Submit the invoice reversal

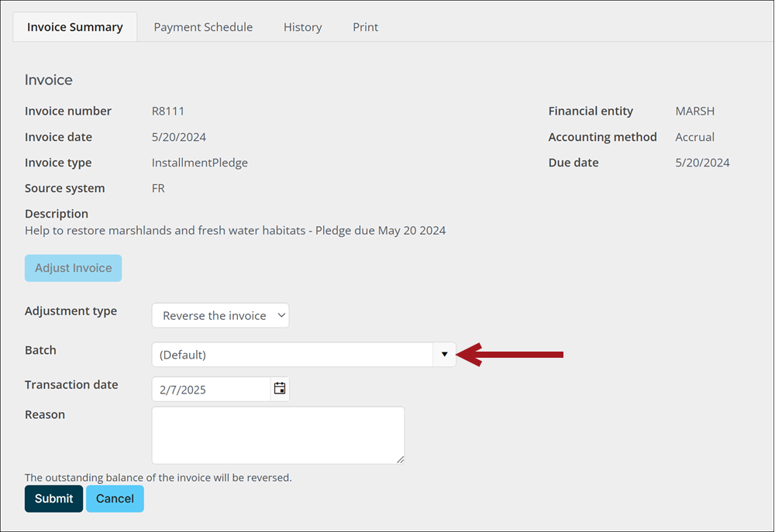[53, 499]
